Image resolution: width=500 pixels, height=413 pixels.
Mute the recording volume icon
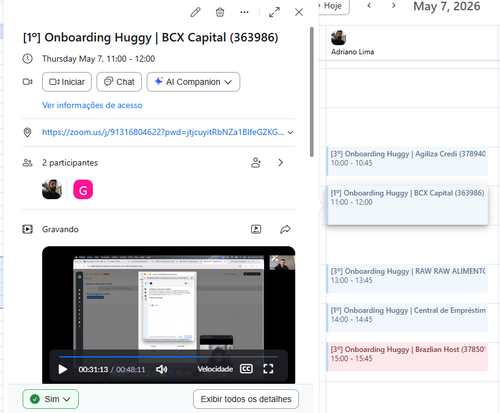click(162, 369)
